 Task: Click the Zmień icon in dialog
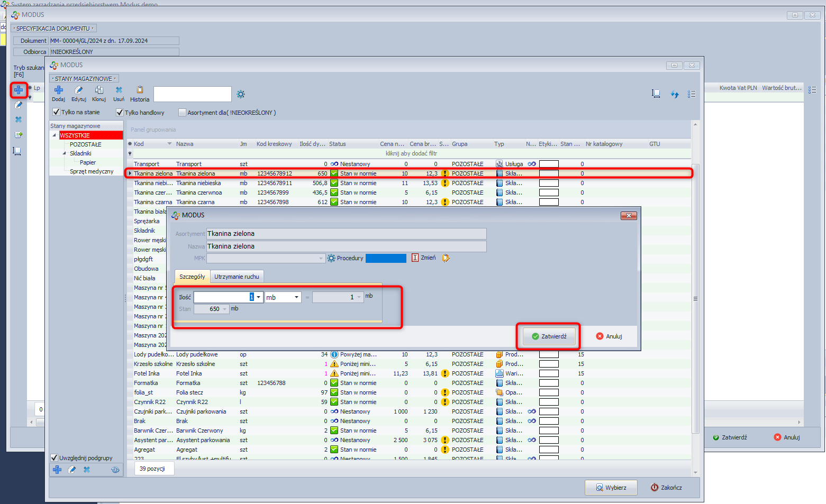point(415,258)
